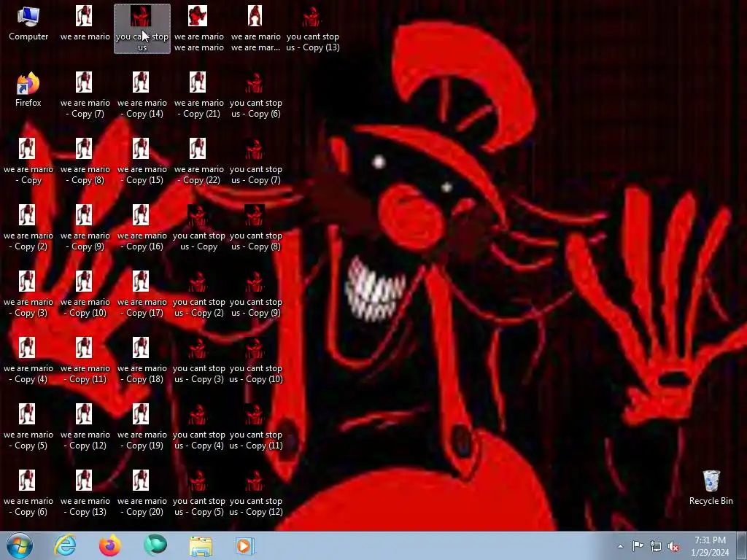Select 'we are mario - Copy (6)' file
This screenshot has height=560, width=747.
click(x=28, y=493)
